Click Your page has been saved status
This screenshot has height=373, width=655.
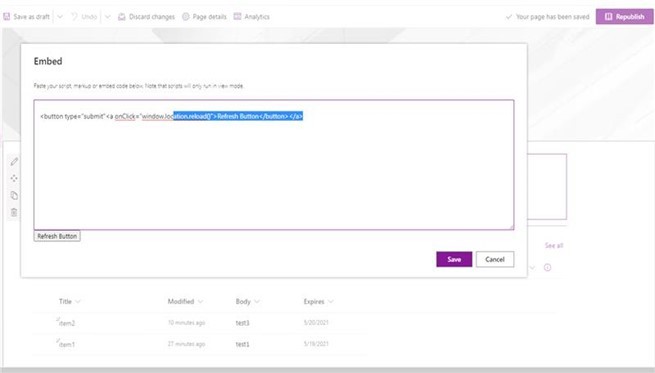click(547, 17)
